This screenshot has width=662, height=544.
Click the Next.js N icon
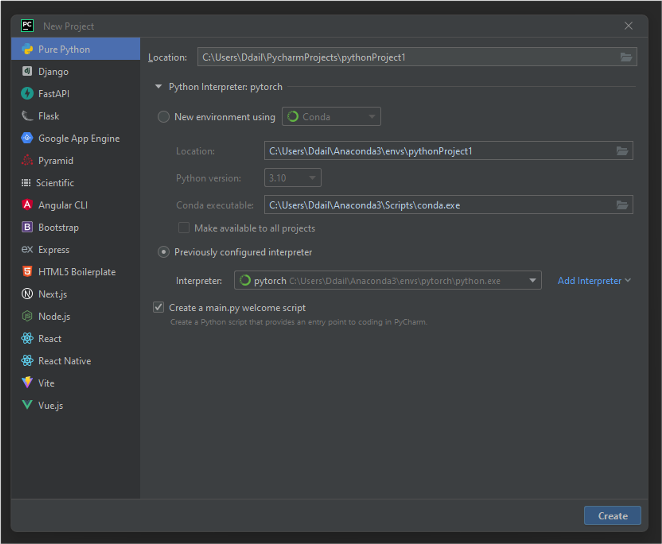click(27, 294)
